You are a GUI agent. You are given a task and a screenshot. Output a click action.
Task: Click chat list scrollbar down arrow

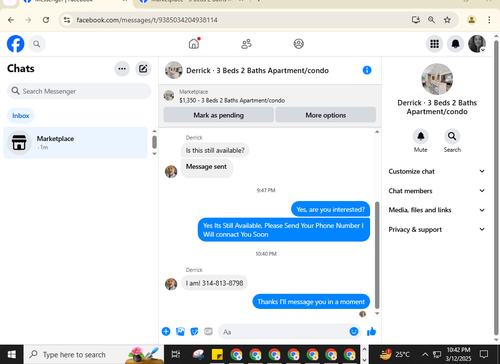[154, 154]
